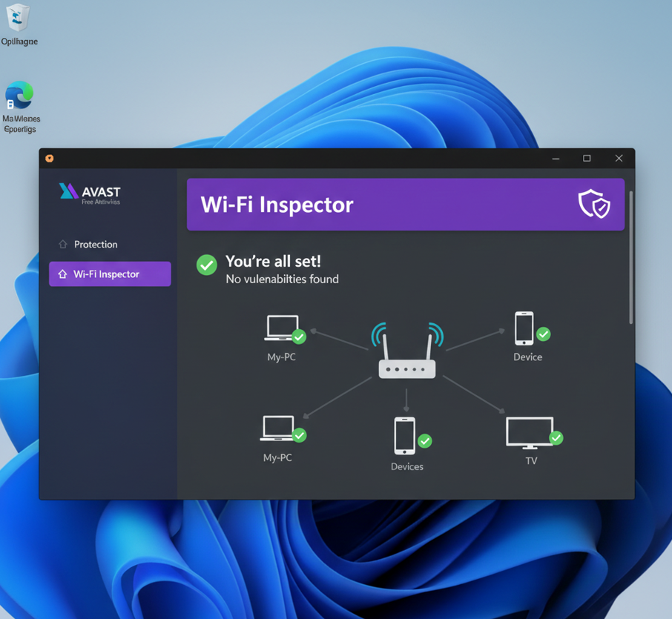Viewport: 672px width, 619px height.
Task: Select the router icon in the network map
Action: coord(406,354)
